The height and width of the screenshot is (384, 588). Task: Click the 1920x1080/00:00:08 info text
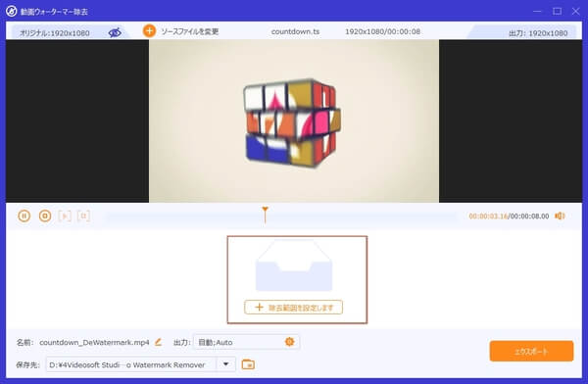tap(382, 31)
